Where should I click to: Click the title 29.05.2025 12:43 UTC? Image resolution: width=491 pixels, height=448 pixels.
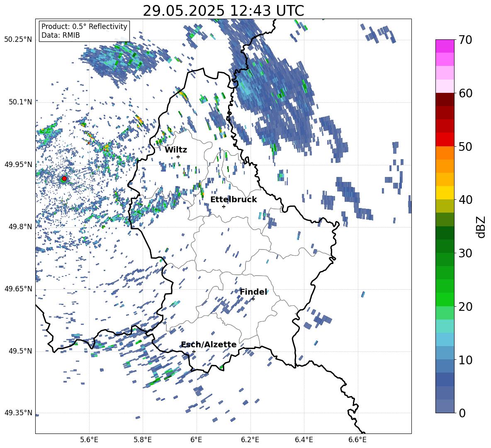pyautogui.click(x=224, y=11)
